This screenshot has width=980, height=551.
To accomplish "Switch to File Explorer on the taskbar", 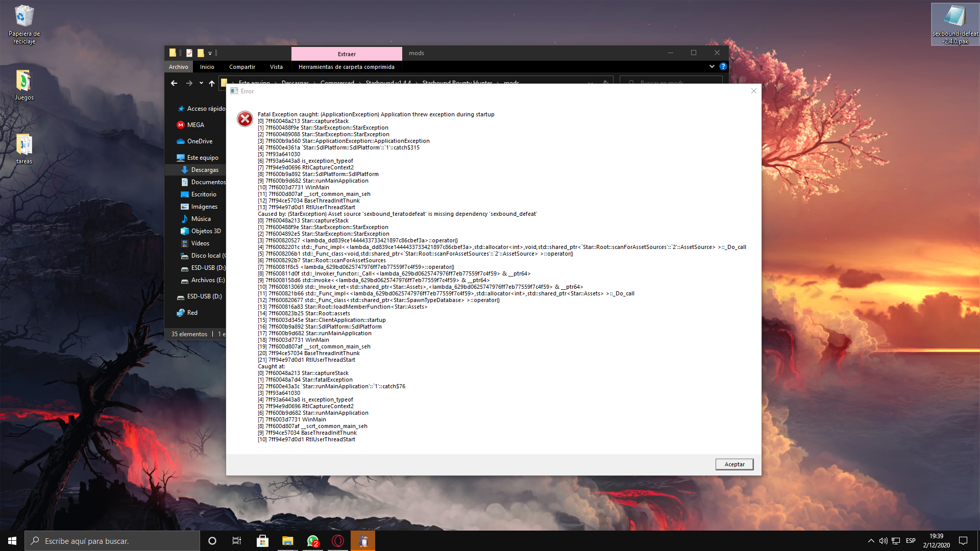I will click(x=288, y=541).
